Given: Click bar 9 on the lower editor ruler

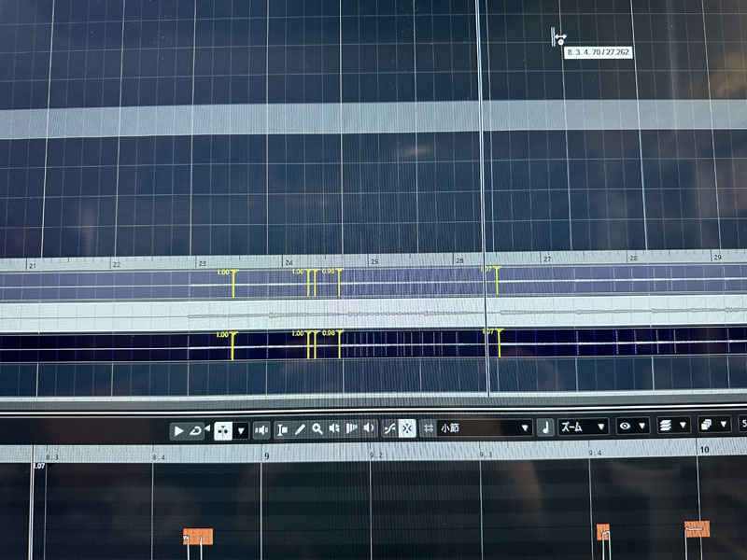Looking at the screenshot, I should pyautogui.click(x=267, y=456).
